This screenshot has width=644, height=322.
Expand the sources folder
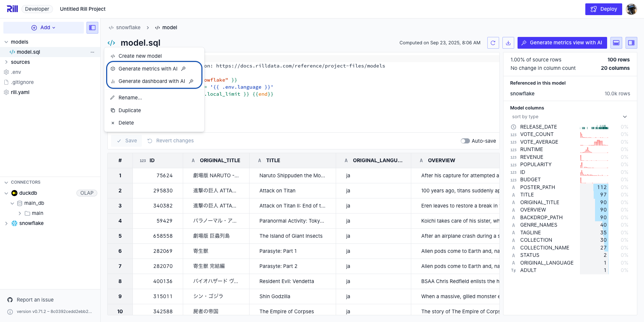pos(6,62)
